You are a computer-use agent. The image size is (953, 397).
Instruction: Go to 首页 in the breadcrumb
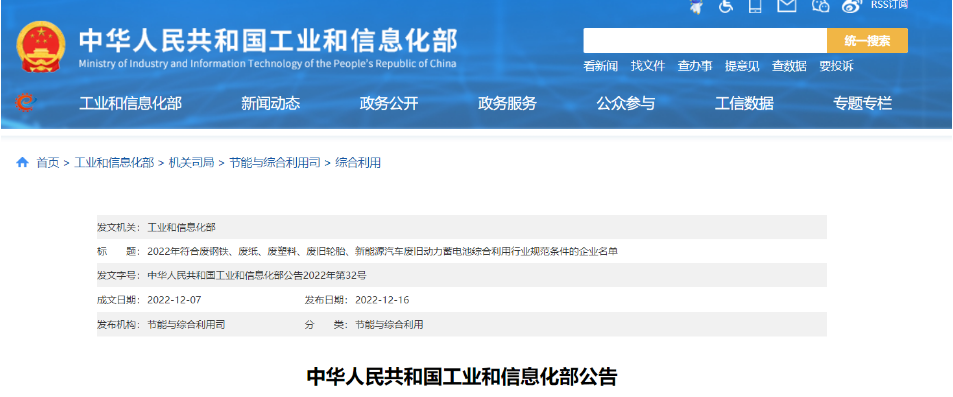[x=48, y=163]
